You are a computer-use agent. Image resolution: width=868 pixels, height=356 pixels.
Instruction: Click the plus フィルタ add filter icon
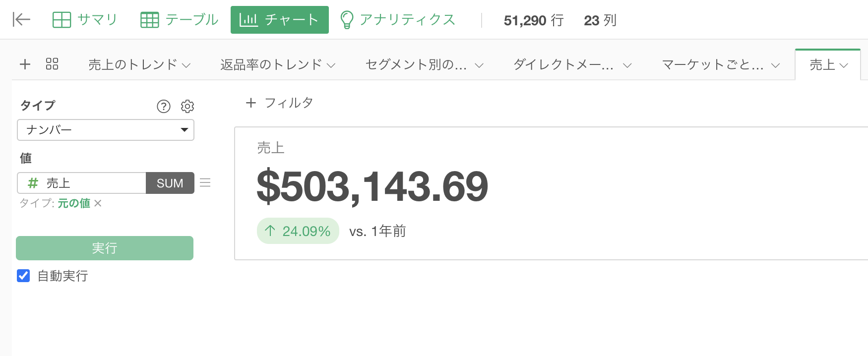tap(251, 103)
